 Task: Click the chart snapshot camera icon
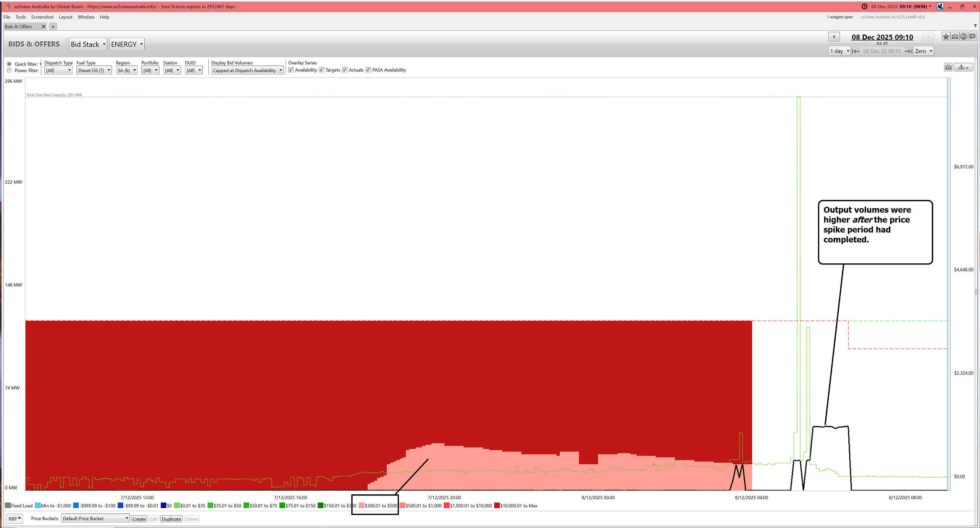coord(948,67)
